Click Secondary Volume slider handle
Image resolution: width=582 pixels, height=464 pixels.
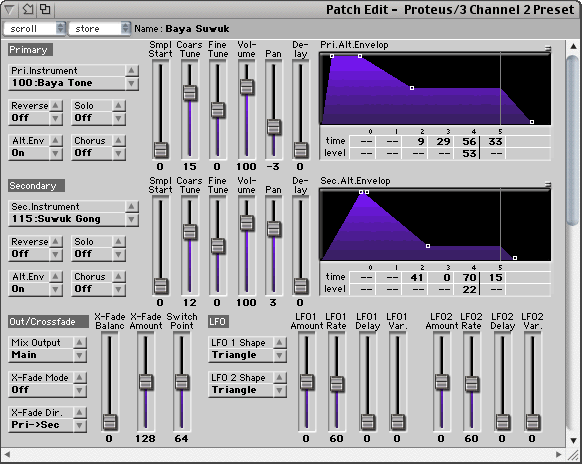(x=246, y=223)
